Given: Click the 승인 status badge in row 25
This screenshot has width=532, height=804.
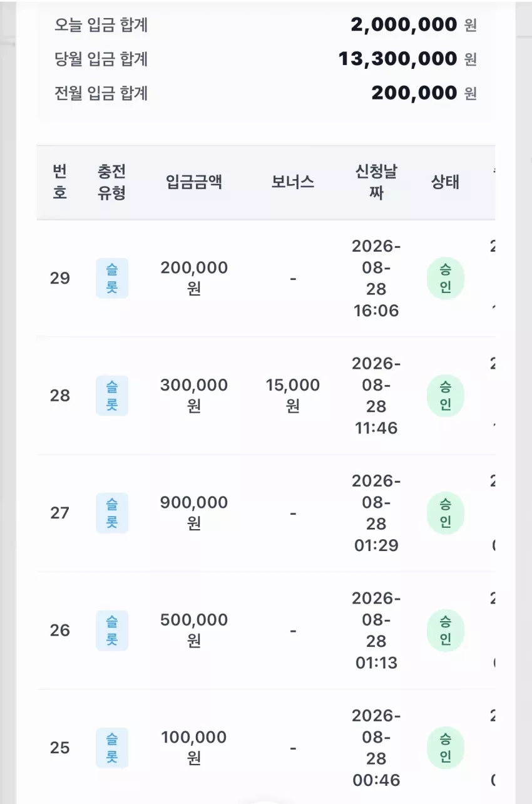Looking at the screenshot, I should point(446,748).
